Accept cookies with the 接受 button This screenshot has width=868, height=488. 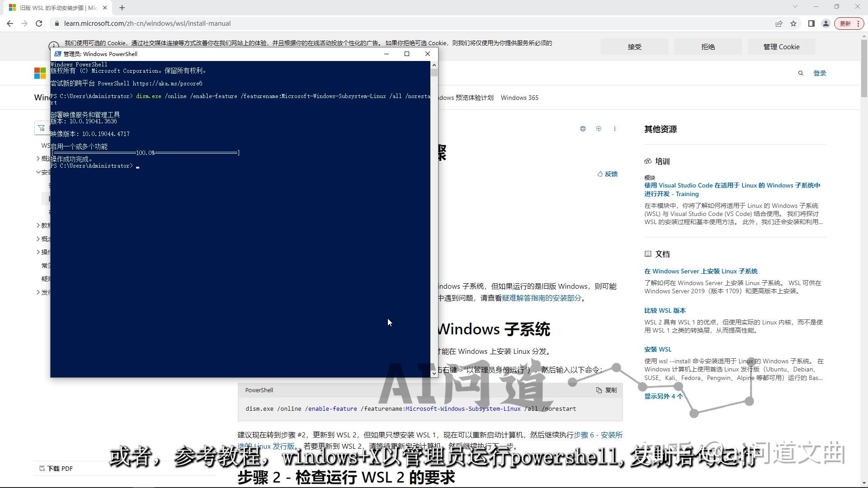pos(634,47)
